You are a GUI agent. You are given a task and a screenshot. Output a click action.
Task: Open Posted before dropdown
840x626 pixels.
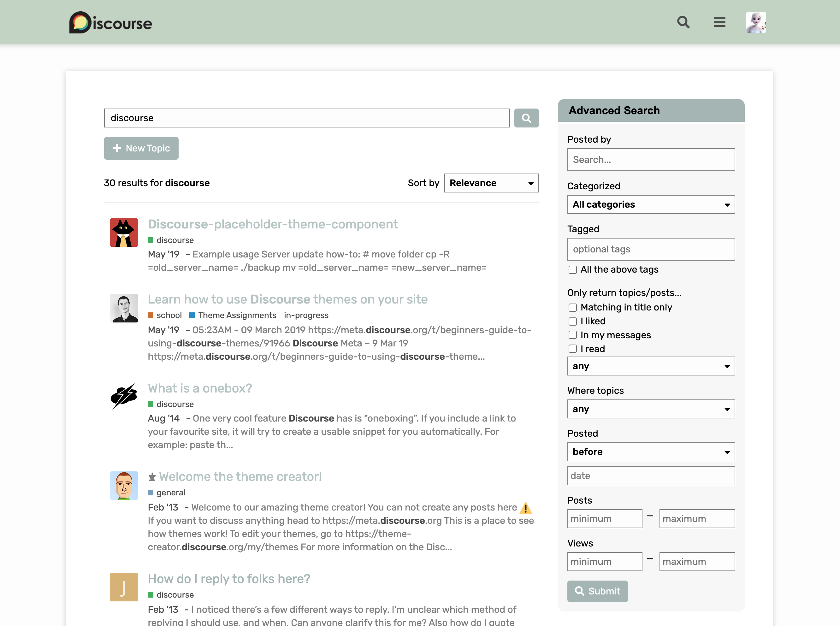(651, 452)
